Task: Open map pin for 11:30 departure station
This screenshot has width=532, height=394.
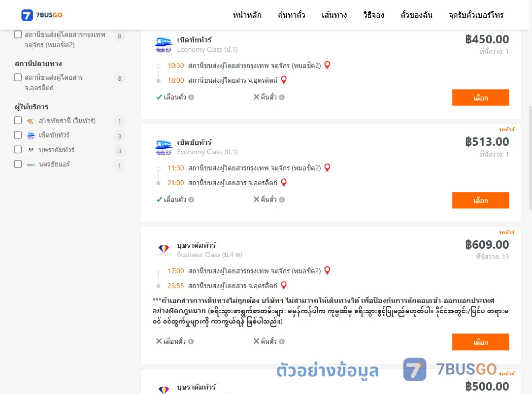Action: 328,167
